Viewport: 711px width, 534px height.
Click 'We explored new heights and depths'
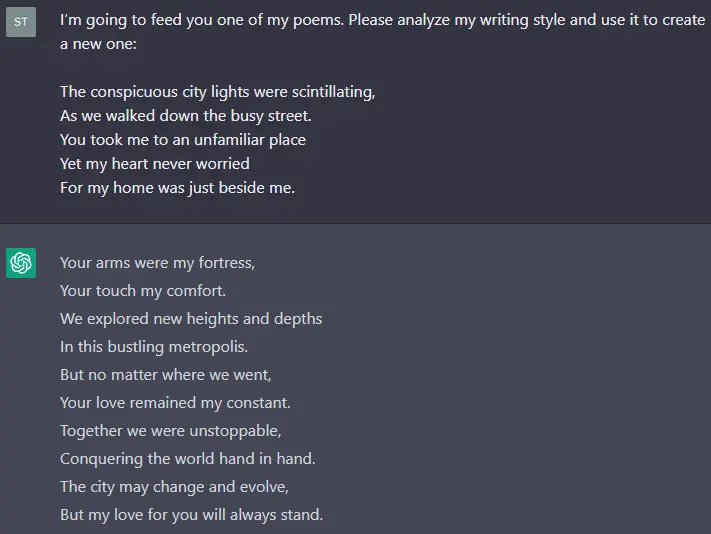191,319
